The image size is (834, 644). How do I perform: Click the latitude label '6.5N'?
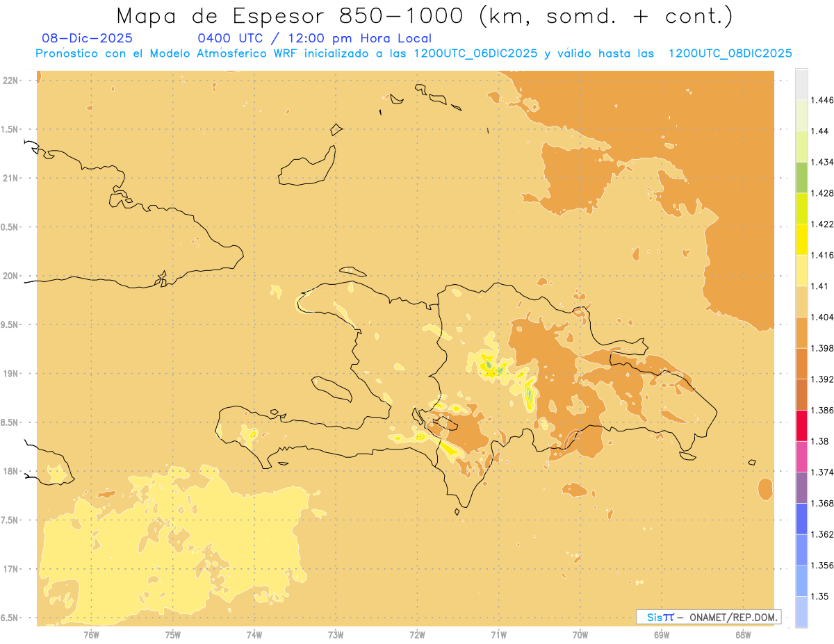(10, 618)
